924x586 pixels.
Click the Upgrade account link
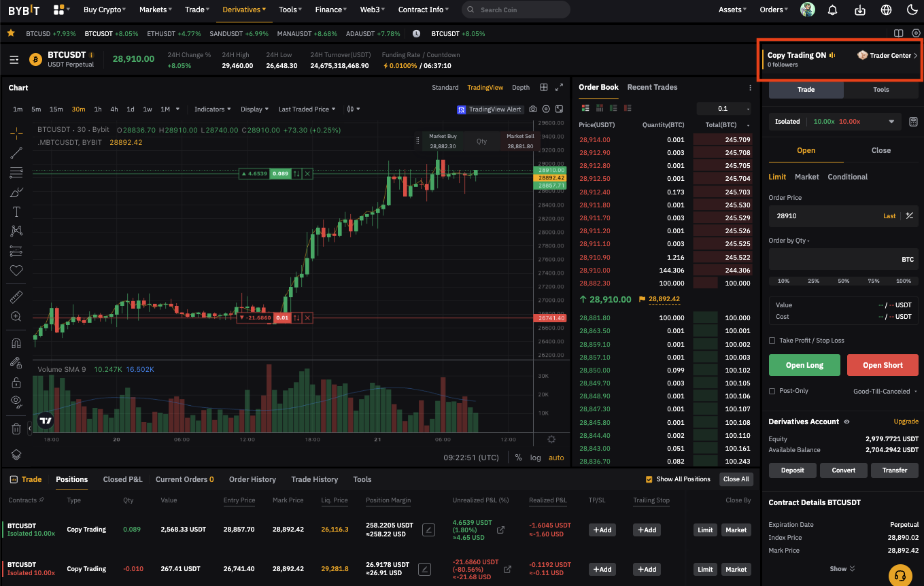906,421
